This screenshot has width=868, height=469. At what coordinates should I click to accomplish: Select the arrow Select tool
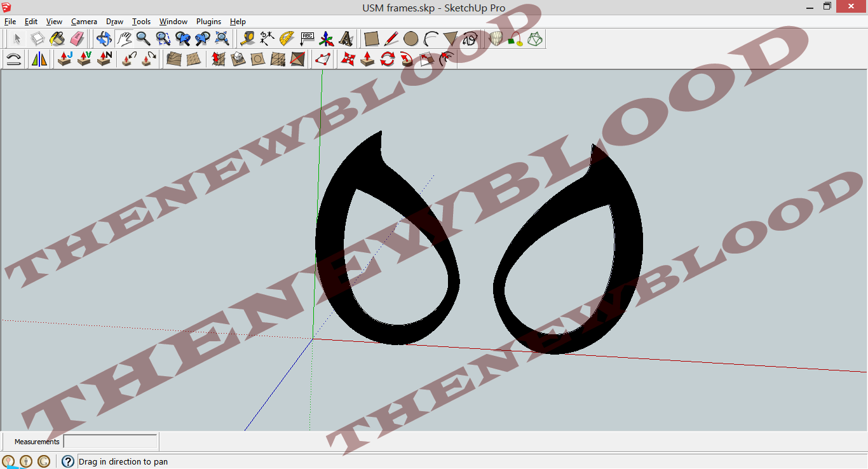click(17, 39)
